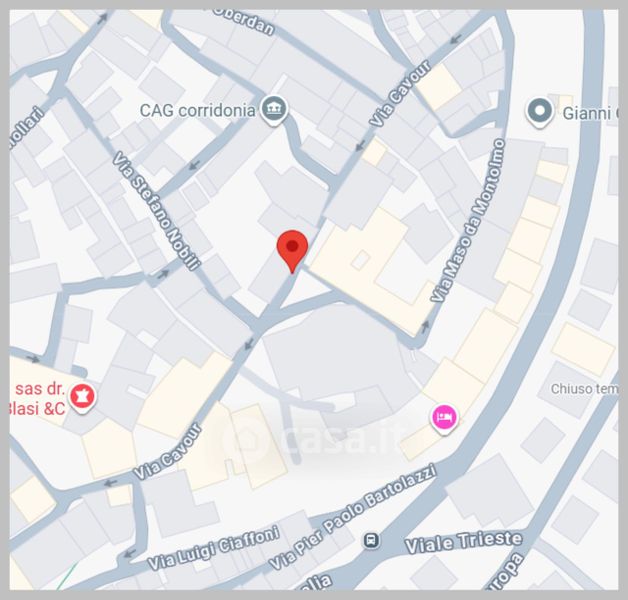Open the red pharmacy marker icon
Viewport: 628px width, 600px height.
click(x=83, y=397)
